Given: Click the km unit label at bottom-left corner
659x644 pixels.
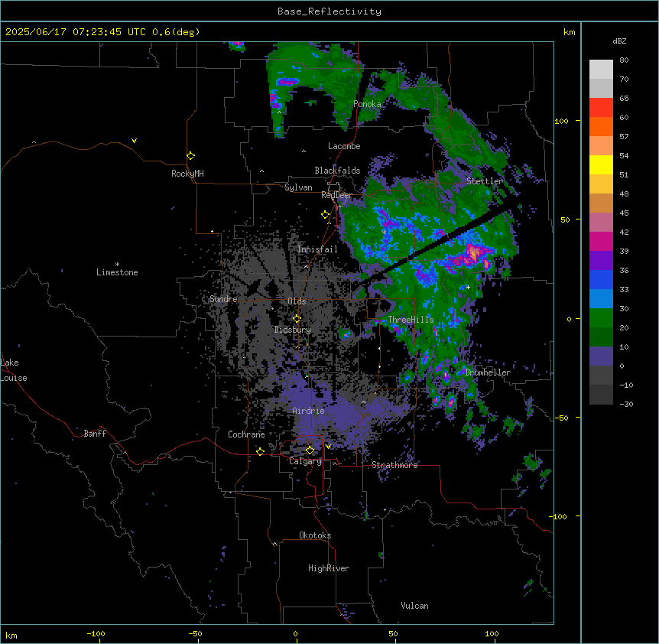Looking at the screenshot, I should point(11,635).
